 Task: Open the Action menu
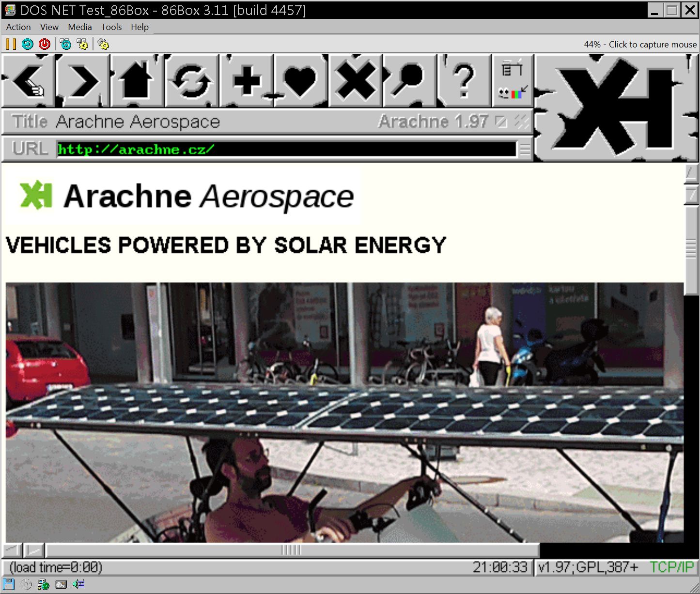[18, 27]
